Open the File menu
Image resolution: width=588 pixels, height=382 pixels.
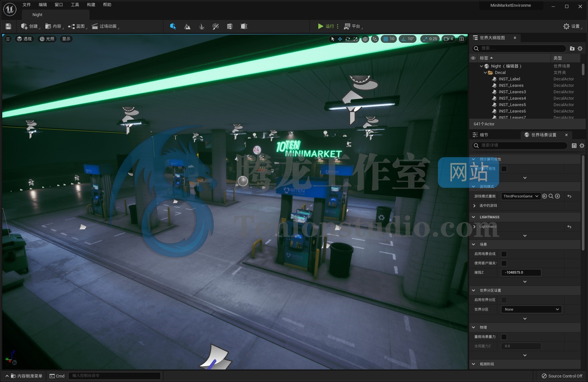tap(27, 5)
